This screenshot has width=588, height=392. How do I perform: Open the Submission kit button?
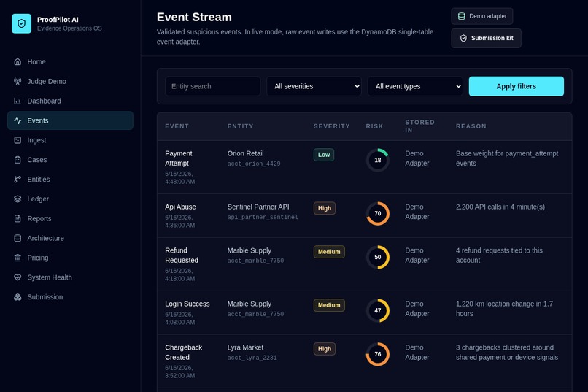pyautogui.click(x=486, y=38)
